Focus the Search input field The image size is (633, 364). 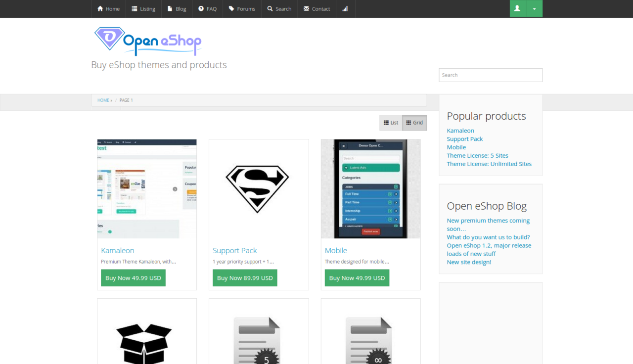tap(491, 75)
